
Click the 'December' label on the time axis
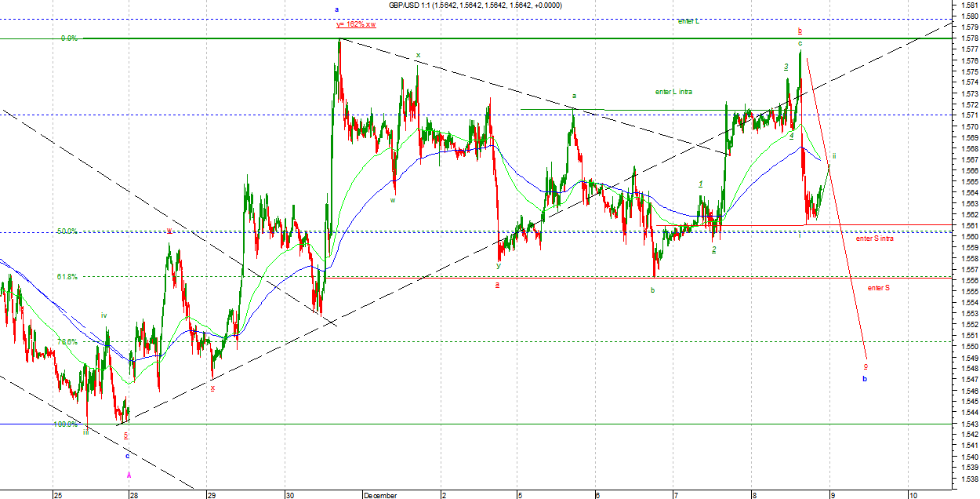380,495
